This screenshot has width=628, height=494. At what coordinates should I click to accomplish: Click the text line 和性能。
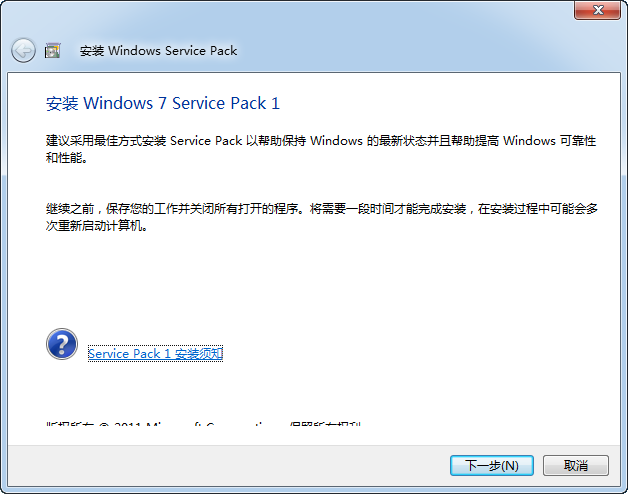66,158
